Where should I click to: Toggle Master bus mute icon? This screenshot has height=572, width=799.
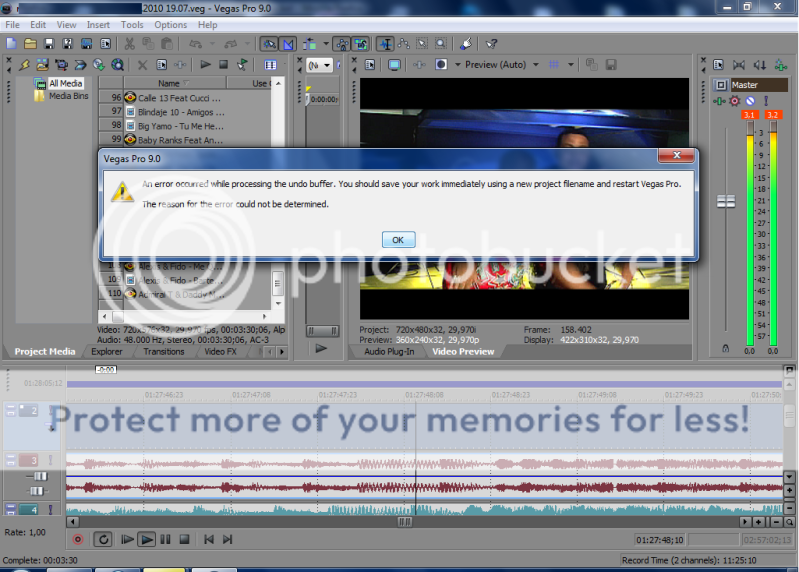pos(750,101)
